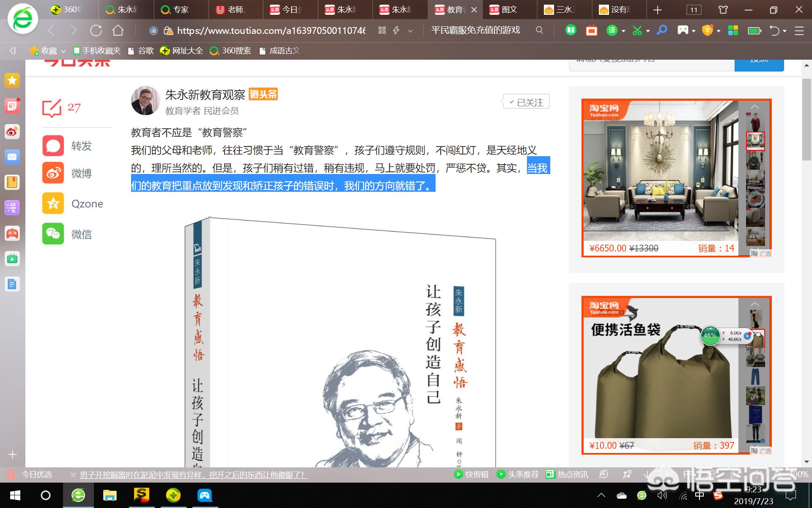Switch to the 今日头条 tab
The width and height of the screenshot is (812, 508).
[290, 9]
